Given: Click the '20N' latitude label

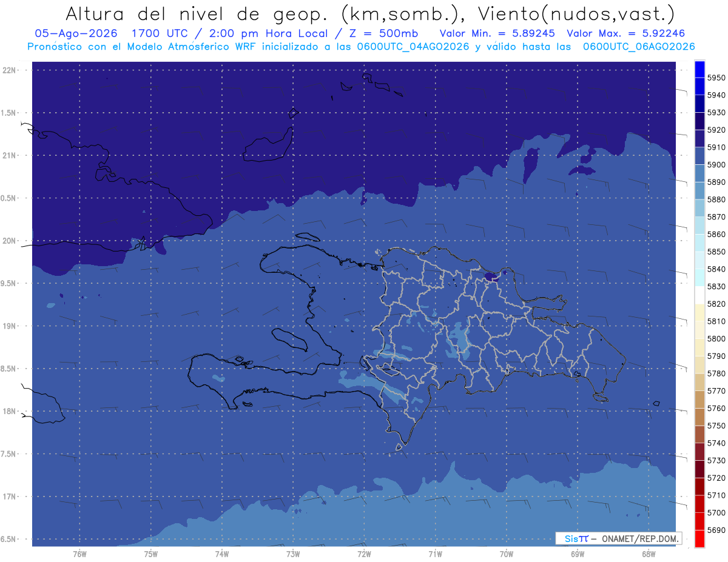Looking at the screenshot, I should [x=9, y=241].
